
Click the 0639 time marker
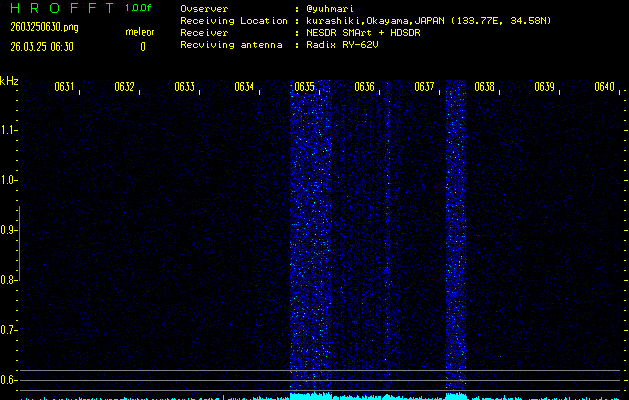[x=545, y=87]
